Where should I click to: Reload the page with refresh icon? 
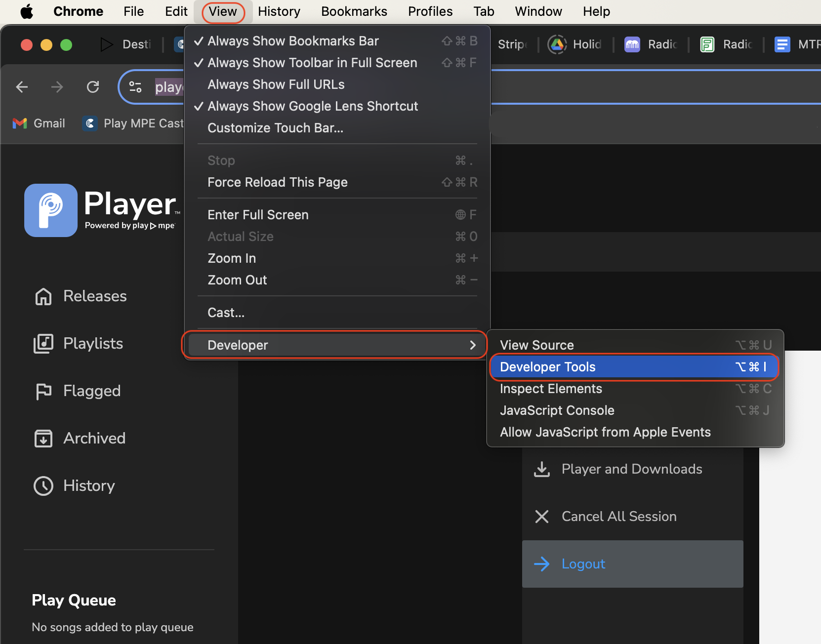(x=93, y=87)
